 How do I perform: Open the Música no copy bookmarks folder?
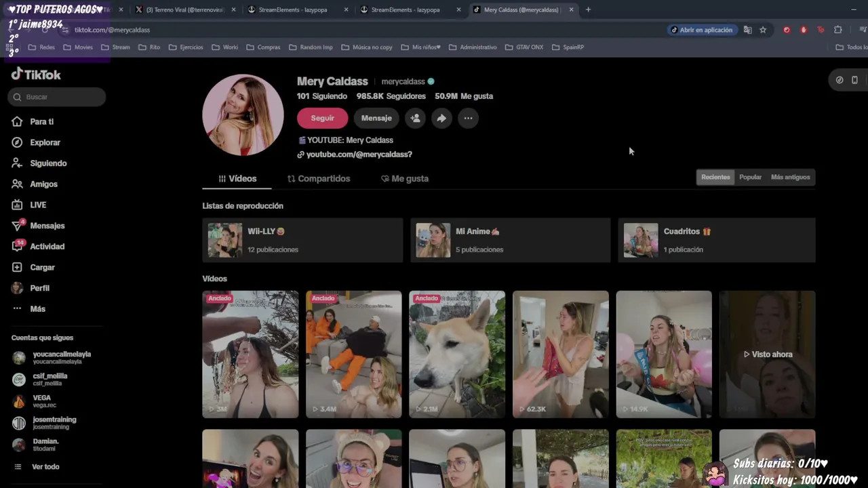point(366,47)
